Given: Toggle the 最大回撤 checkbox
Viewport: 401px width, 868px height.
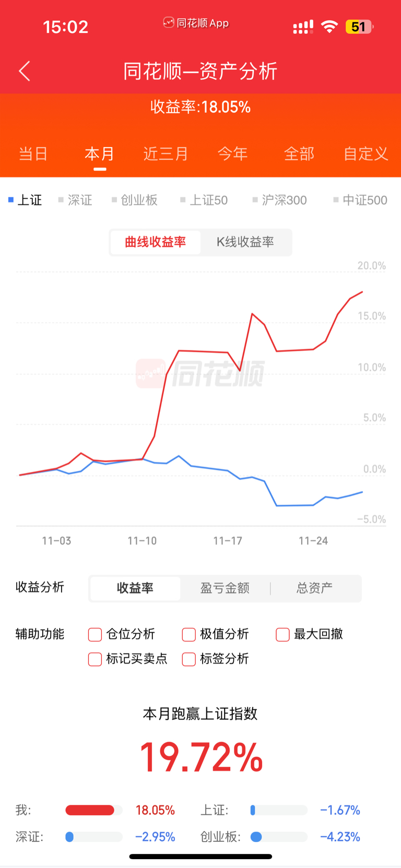Looking at the screenshot, I should (282, 635).
